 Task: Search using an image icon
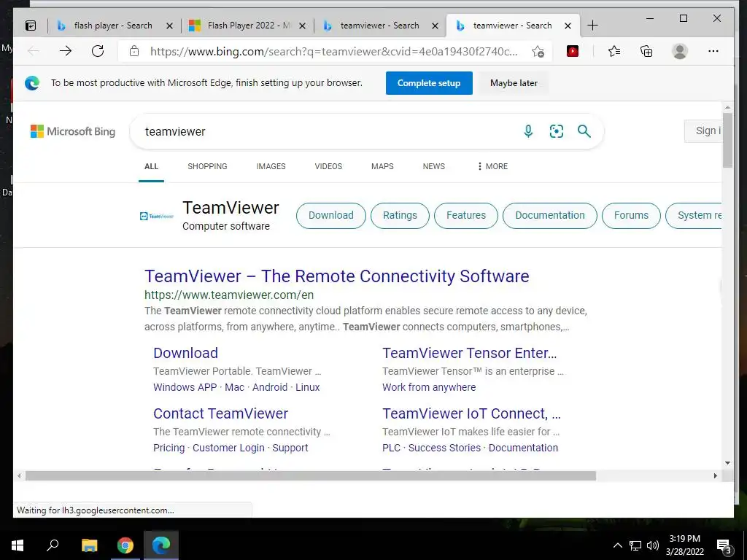click(557, 131)
